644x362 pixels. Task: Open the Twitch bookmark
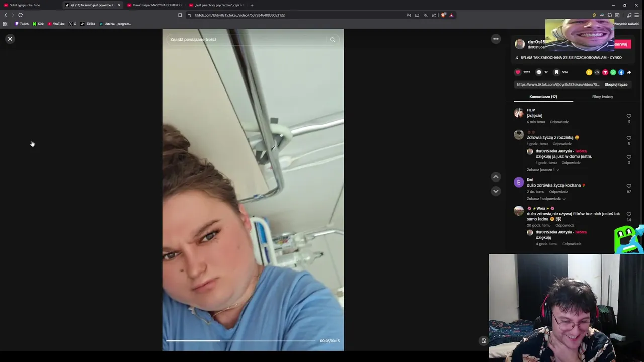click(x=22, y=24)
